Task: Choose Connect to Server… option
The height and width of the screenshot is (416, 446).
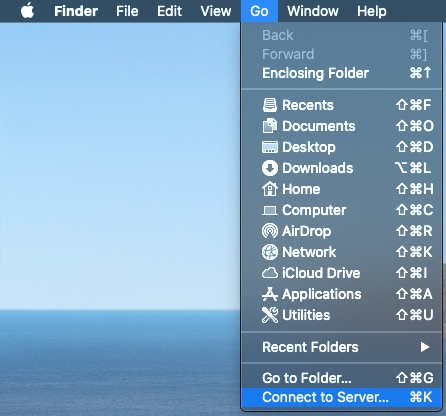Action: pos(342,397)
